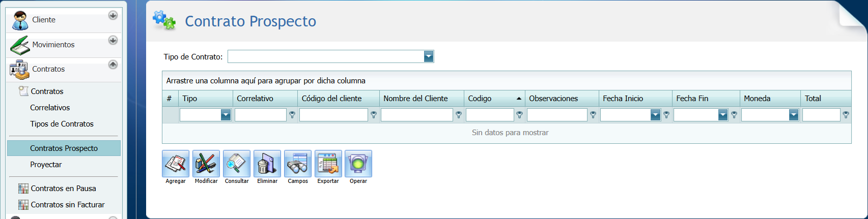Open Contratos en Pausa report
The width and height of the screenshot is (868, 219).
(x=63, y=189)
